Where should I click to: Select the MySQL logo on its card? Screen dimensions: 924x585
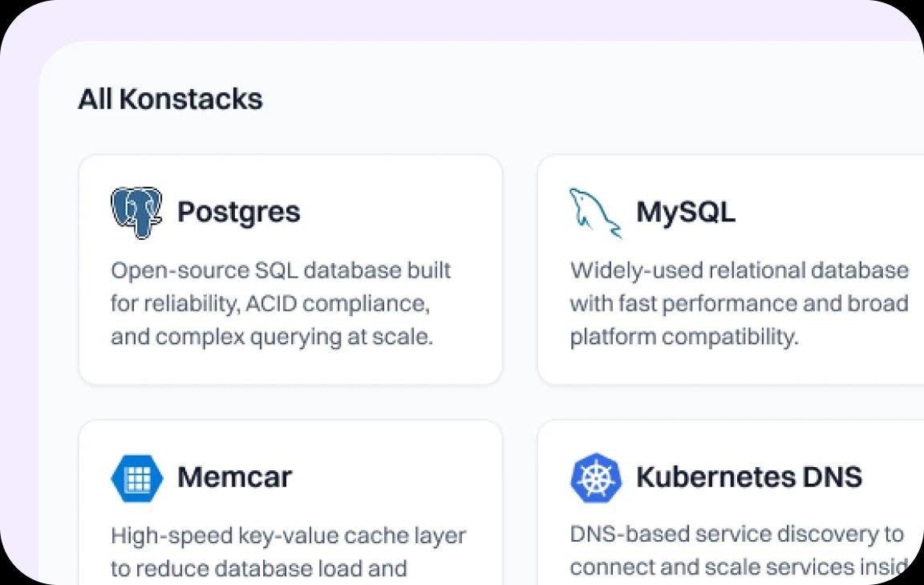tap(595, 211)
